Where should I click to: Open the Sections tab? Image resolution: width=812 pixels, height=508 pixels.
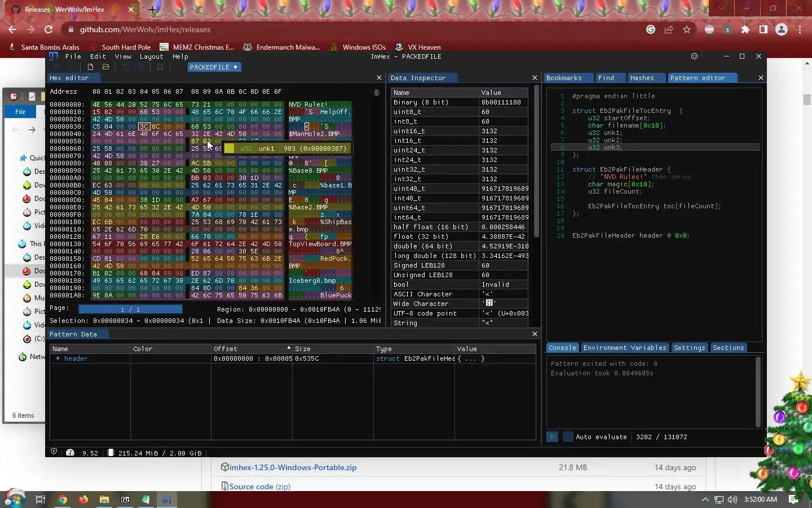click(x=729, y=348)
